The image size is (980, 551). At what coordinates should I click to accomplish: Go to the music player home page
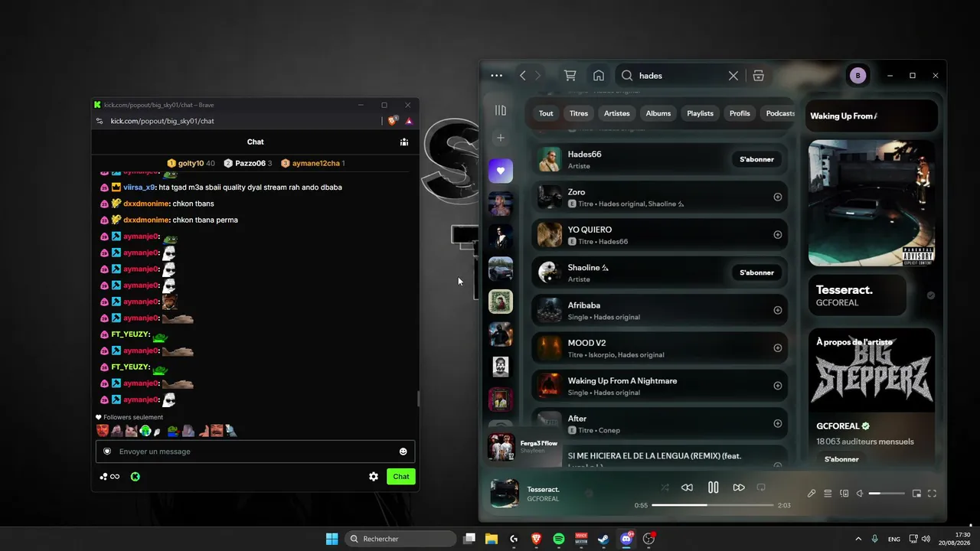pos(599,76)
